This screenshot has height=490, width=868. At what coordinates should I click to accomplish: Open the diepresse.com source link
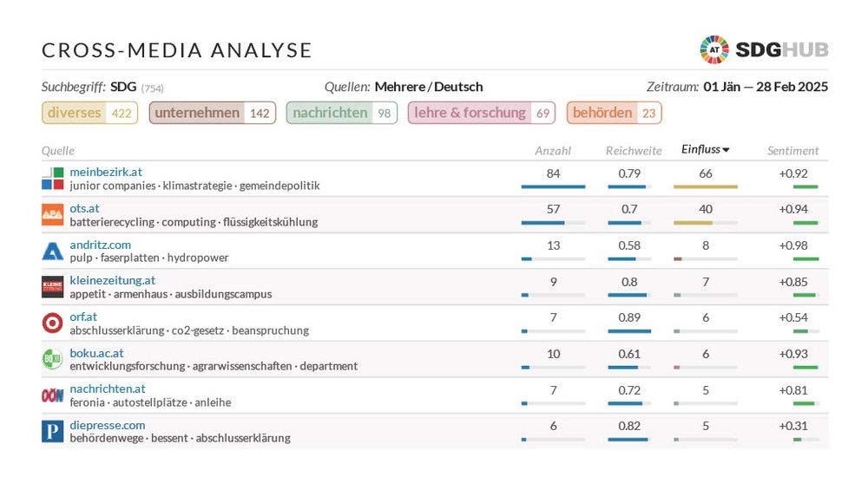click(108, 425)
